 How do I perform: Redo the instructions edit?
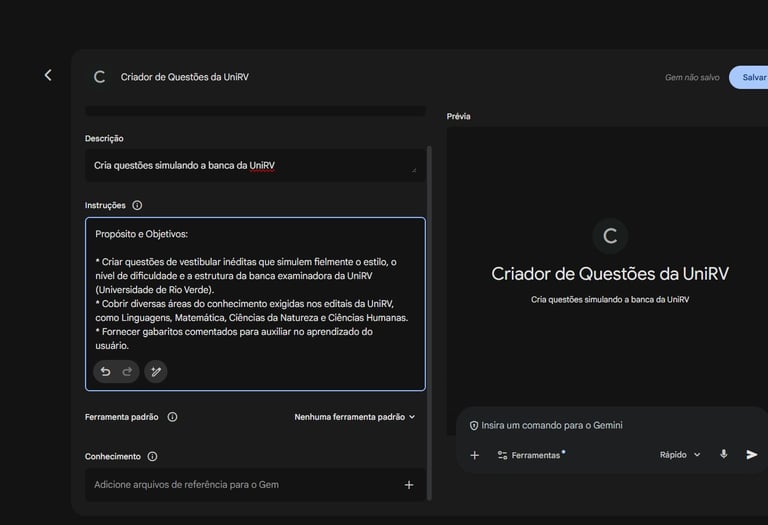pyautogui.click(x=127, y=372)
